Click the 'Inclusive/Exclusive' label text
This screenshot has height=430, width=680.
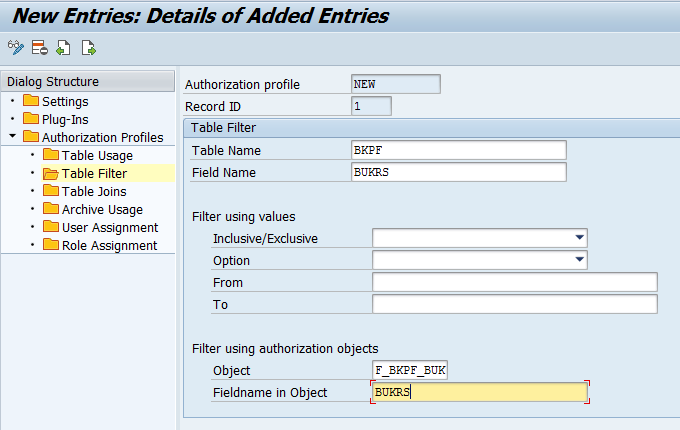click(265, 238)
